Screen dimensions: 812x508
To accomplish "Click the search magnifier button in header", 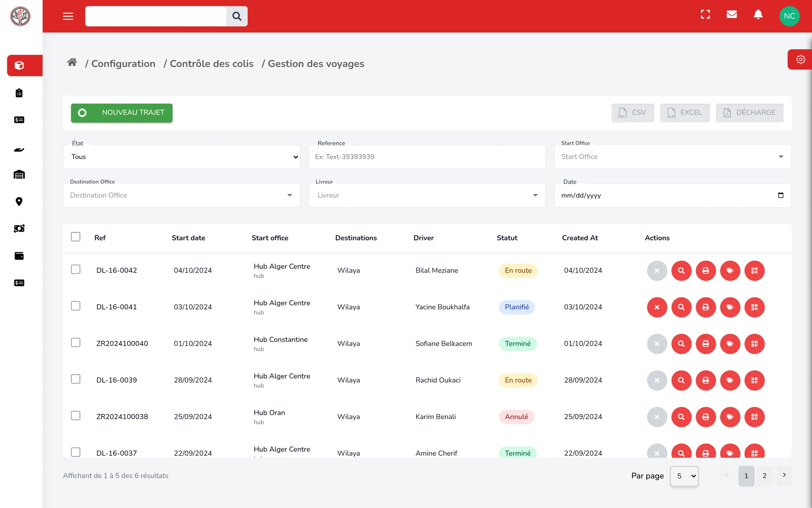I will tap(237, 16).
